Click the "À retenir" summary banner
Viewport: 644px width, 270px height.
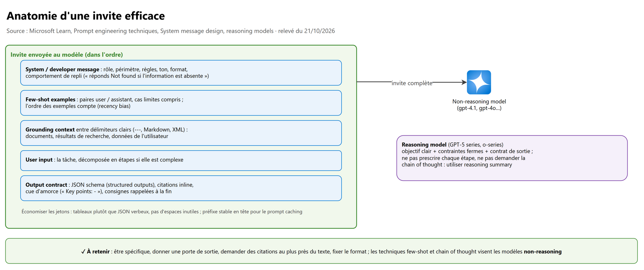tap(321, 251)
